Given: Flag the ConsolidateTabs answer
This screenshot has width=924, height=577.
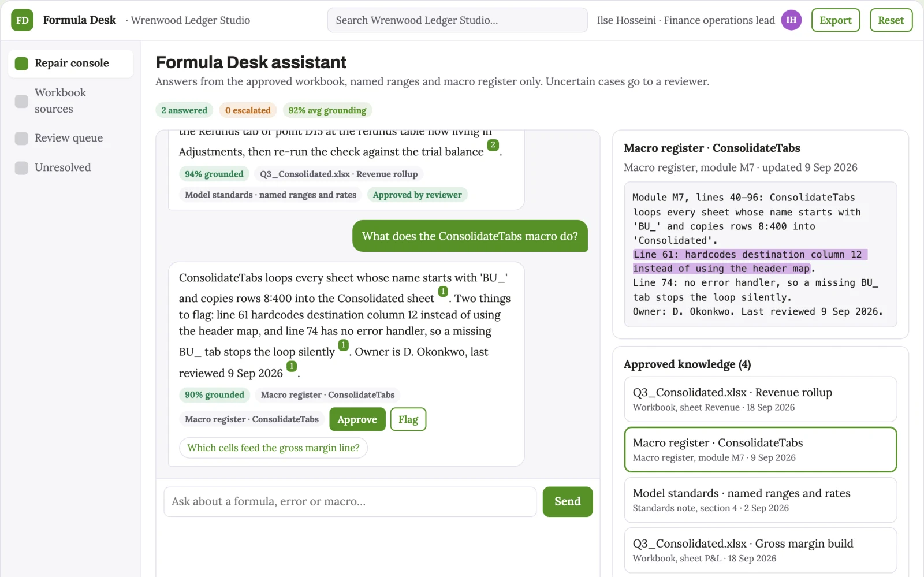Looking at the screenshot, I should click(408, 420).
